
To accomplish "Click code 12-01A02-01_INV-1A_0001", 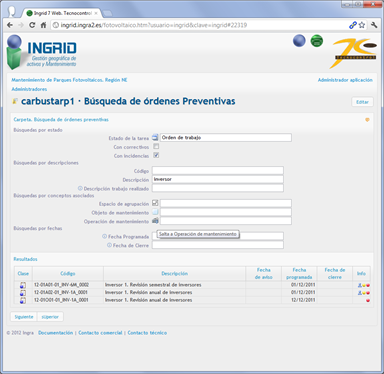I will 61,292.
